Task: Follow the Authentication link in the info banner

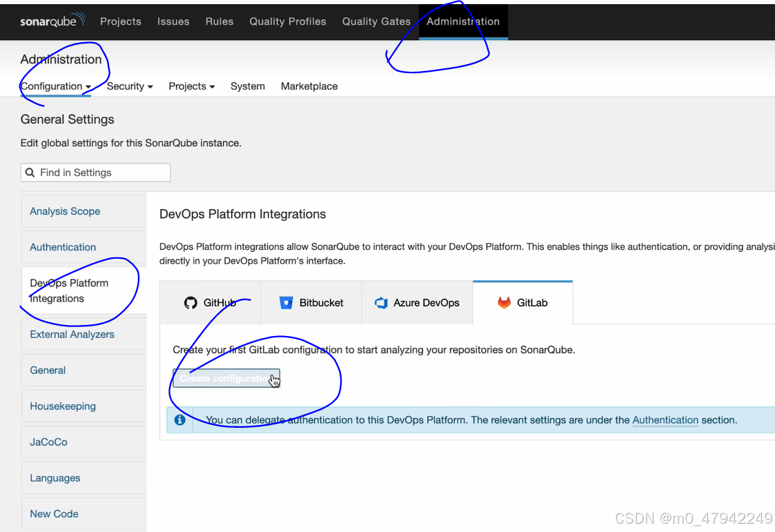Action: pyautogui.click(x=665, y=420)
